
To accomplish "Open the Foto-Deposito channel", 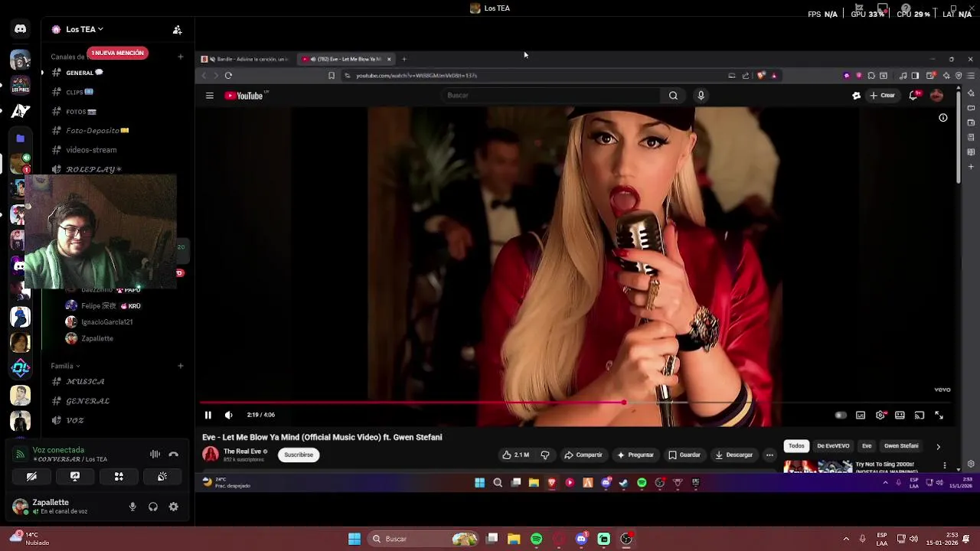I will 93,131.
